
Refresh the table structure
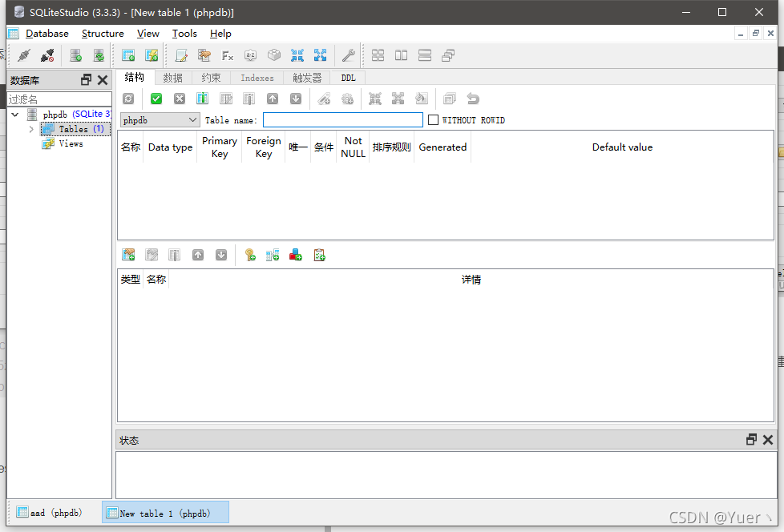[129, 99]
